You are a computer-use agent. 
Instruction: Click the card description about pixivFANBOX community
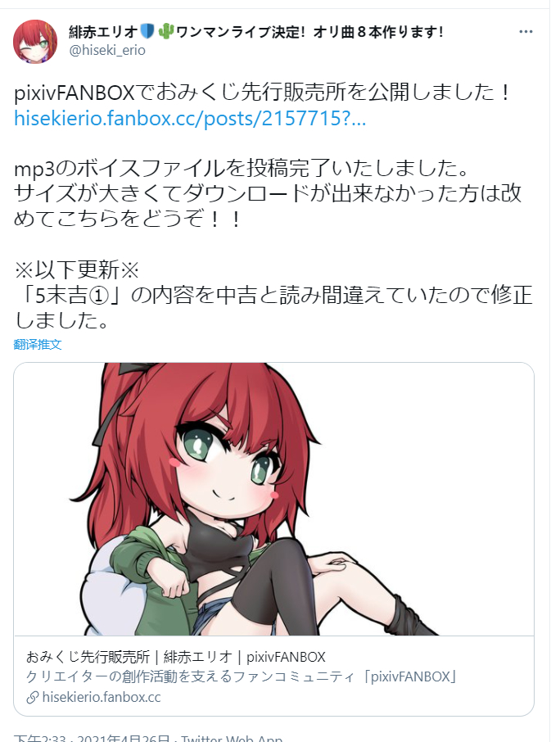pos(242,676)
